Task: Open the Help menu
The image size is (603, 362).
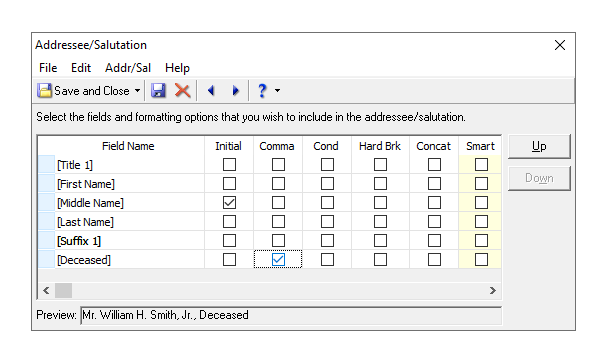Action: [177, 68]
